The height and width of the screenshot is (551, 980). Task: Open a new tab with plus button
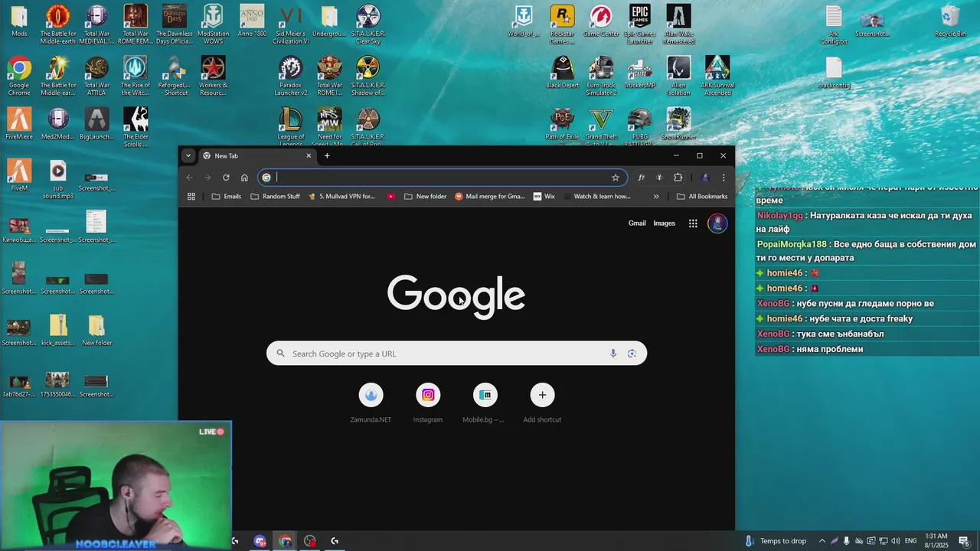click(x=327, y=155)
